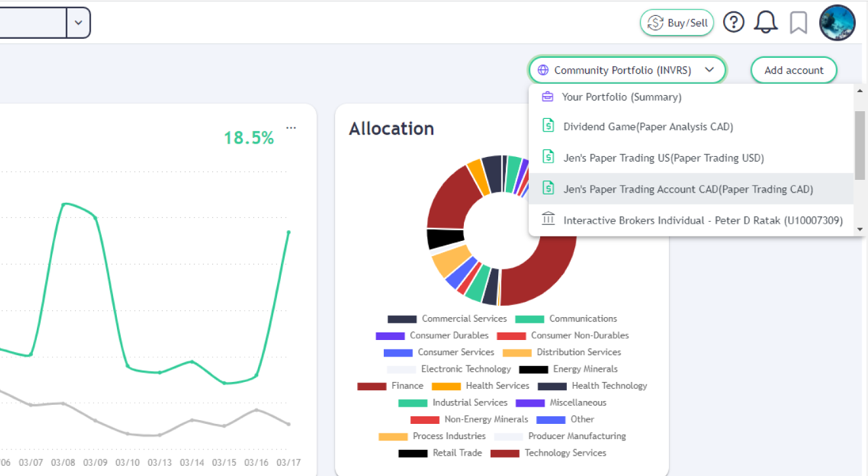Click the briefcase icon beside Your Portfolio
868x476 pixels.
tap(548, 96)
